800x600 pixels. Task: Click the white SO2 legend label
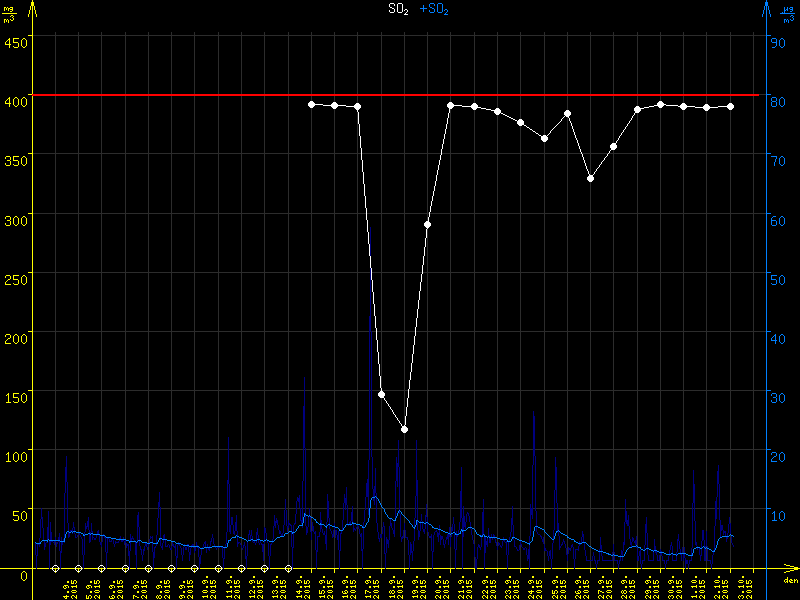pyautogui.click(x=399, y=10)
